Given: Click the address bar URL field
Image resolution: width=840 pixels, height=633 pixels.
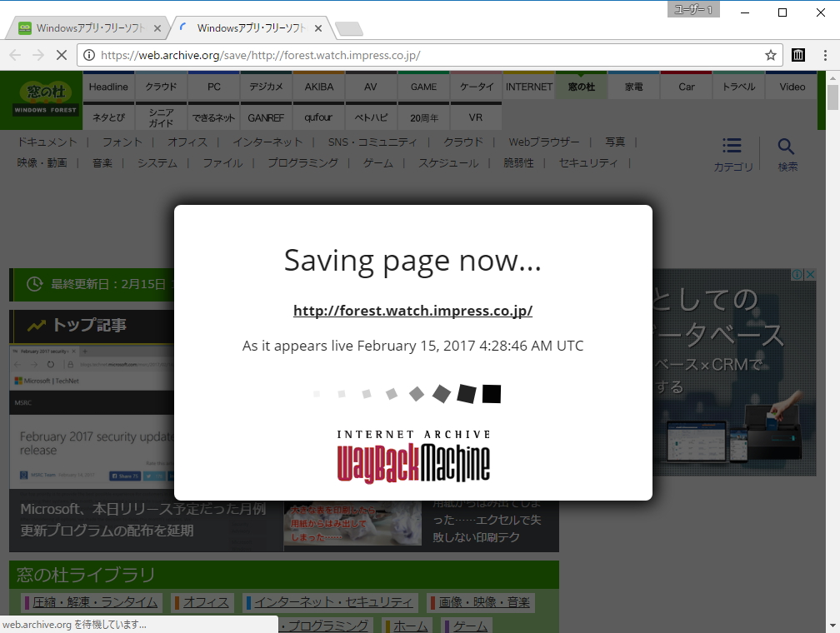Looking at the screenshot, I should [428, 55].
